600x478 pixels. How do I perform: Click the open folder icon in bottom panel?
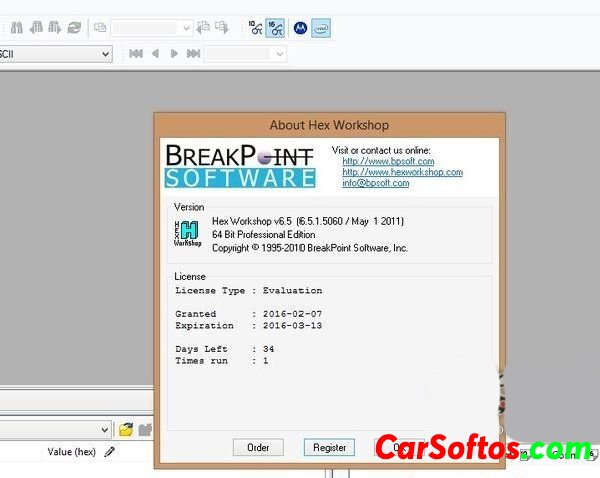click(x=126, y=429)
